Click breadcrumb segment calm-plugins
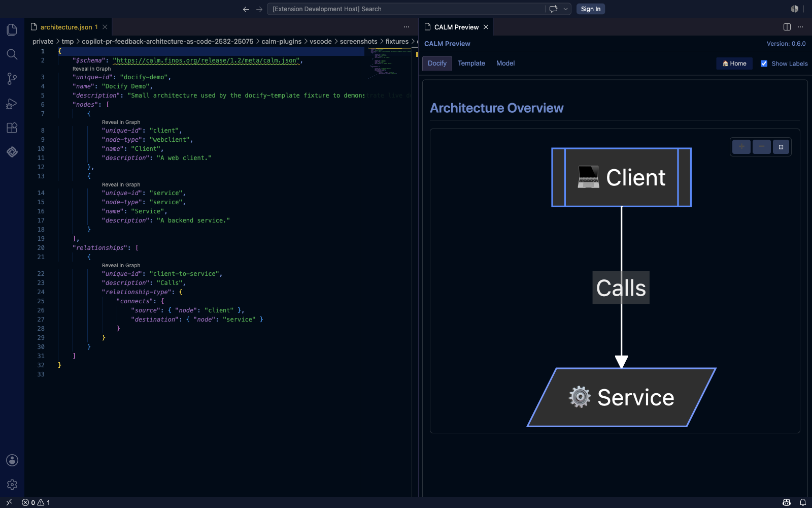Screen dimensions: 812x508 (282, 42)
